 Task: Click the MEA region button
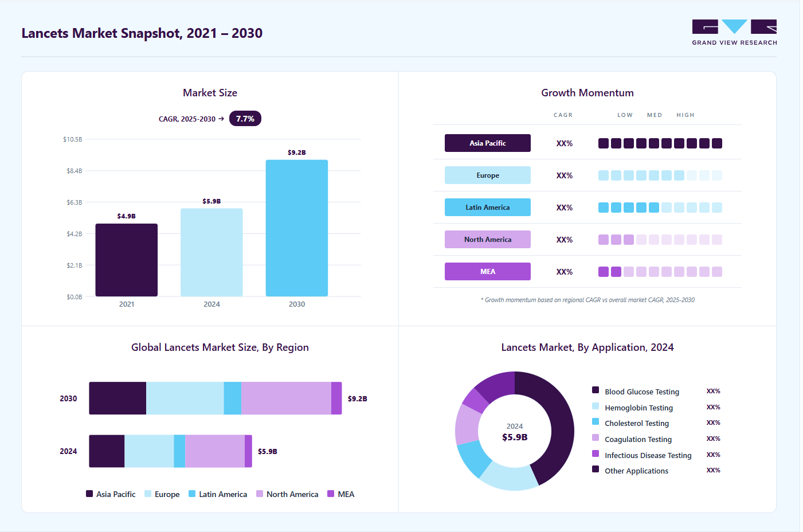click(x=488, y=272)
